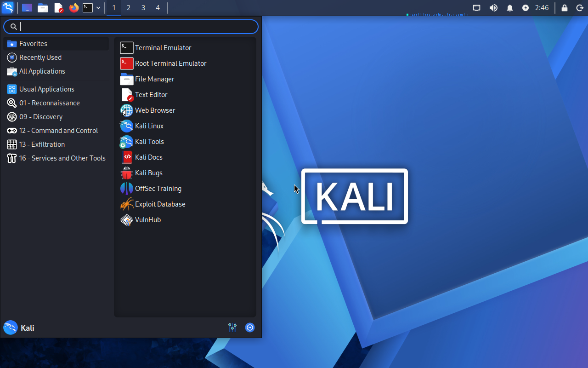Switch to workspace 3
Screen dimensions: 588x368
tap(143, 8)
